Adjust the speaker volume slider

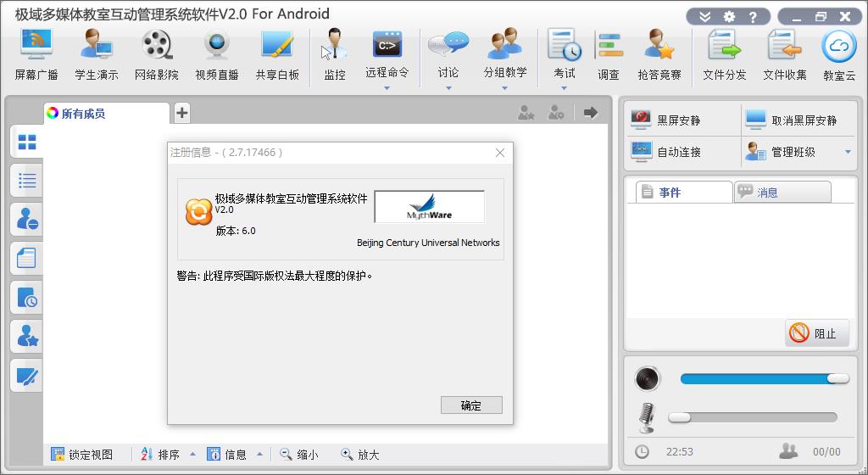pos(765,378)
